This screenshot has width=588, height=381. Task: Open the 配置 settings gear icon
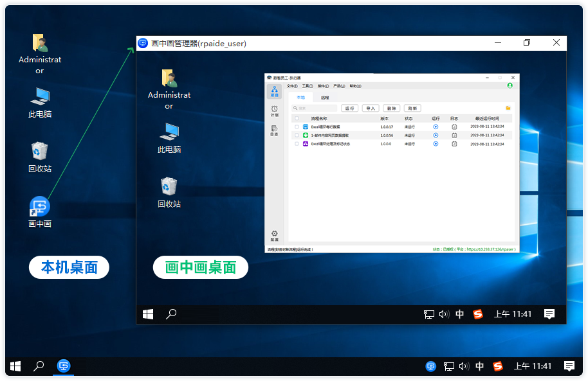pyautogui.click(x=274, y=235)
